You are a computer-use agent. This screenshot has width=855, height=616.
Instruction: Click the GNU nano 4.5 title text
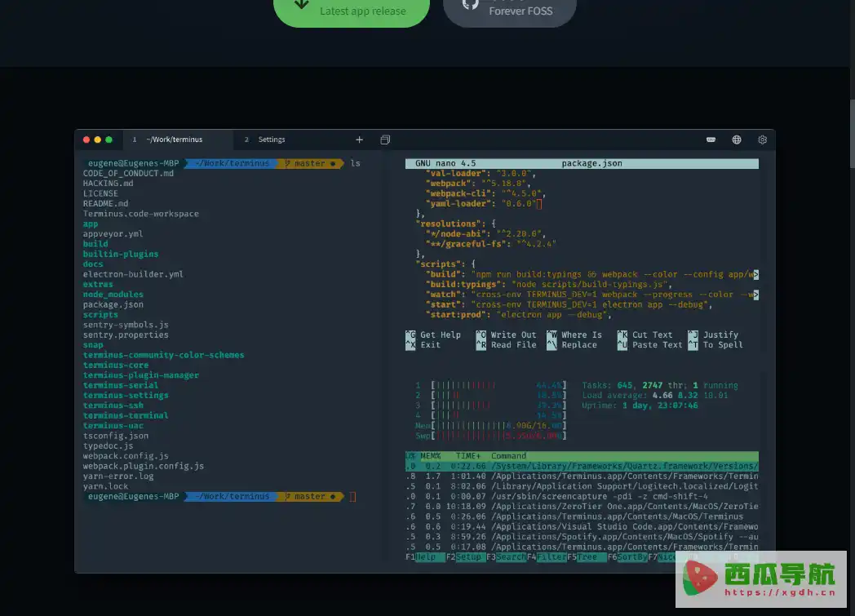(445, 163)
